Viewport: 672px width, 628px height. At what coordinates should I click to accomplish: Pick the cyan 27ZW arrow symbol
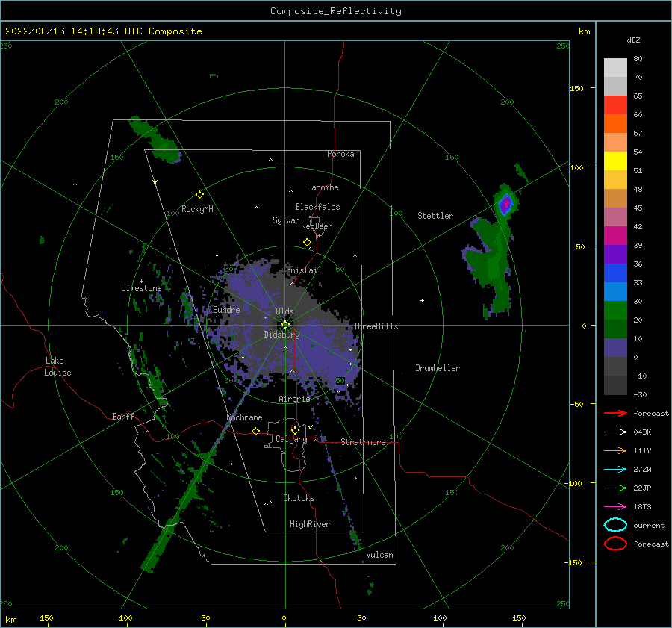615,470
